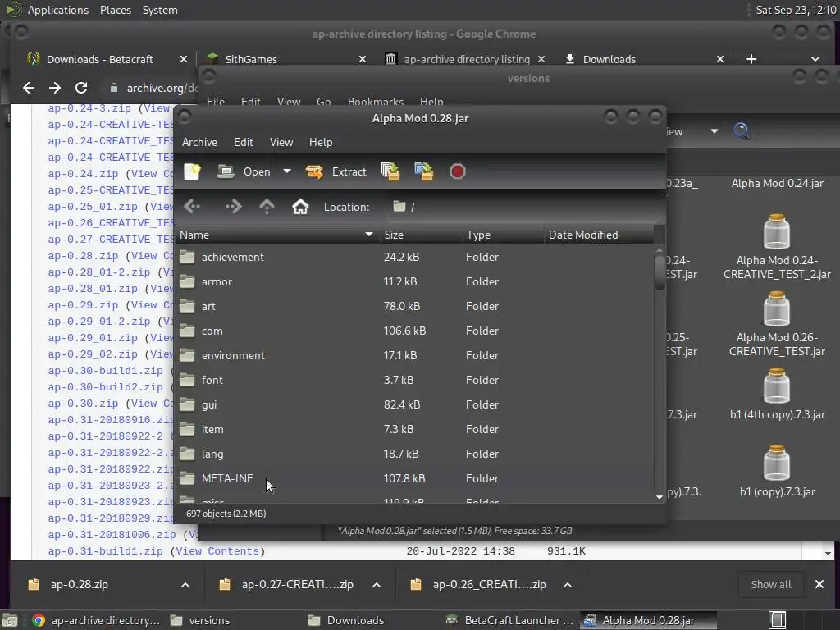
Task: Open the Archive menu
Action: click(x=199, y=142)
